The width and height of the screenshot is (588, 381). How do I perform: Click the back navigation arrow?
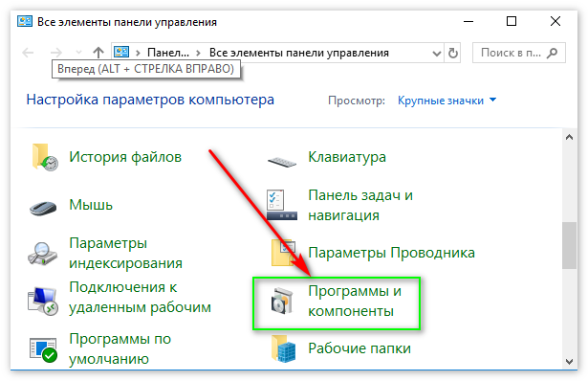[28, 53]
